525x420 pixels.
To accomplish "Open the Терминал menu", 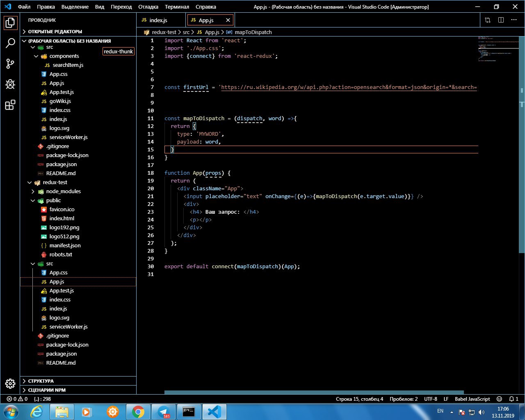I will (177, 7).
